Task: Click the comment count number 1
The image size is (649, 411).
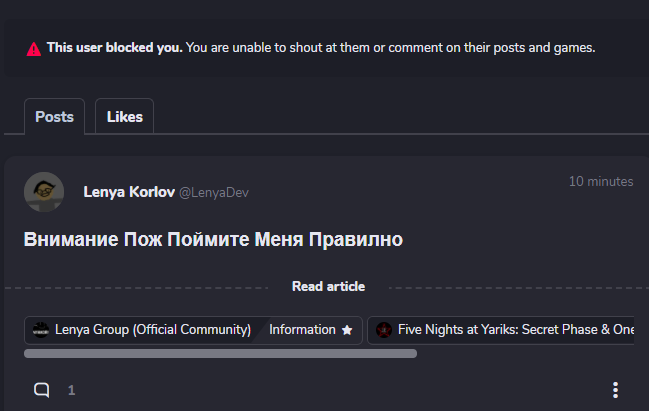Action: tap(71, 390)
